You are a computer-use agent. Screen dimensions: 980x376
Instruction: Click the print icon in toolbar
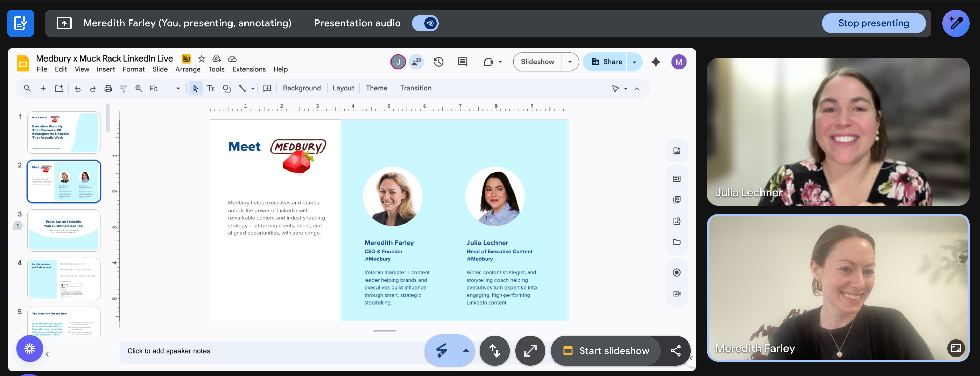[108, 89]
